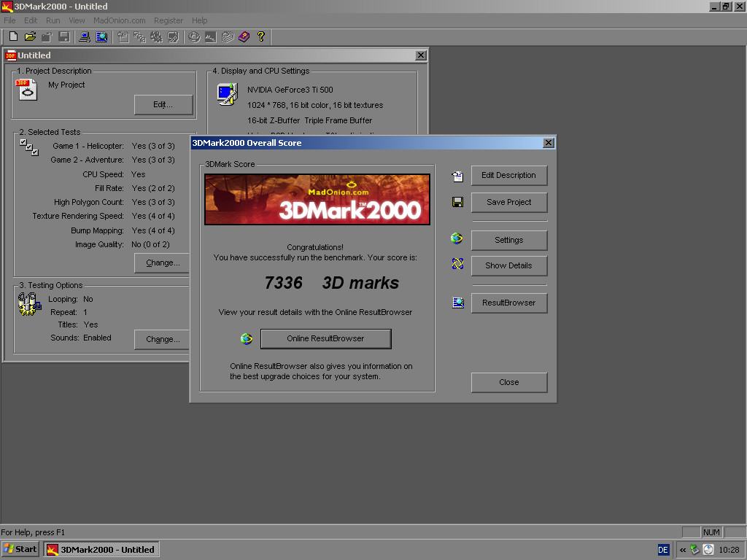Open a project with the folder icon
Viewport: 747px width, 560px height.
click(x=30, y=36)
